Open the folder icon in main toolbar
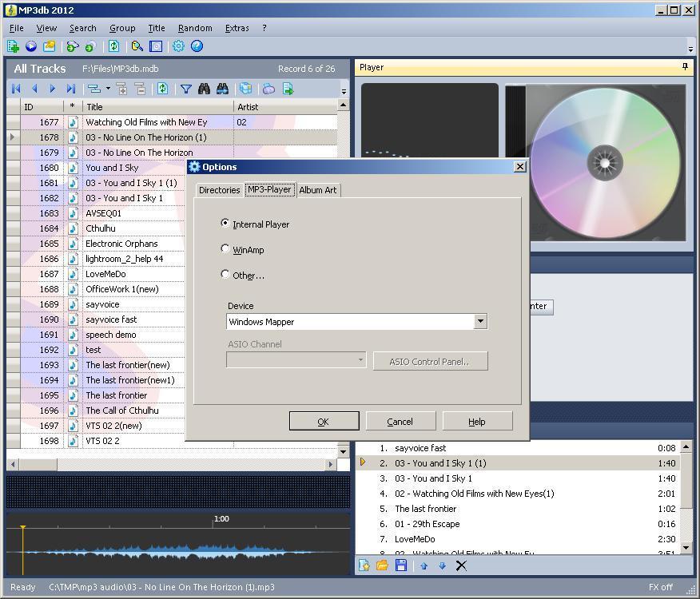This screenshot has width=700, height=599. coord(49,46)
